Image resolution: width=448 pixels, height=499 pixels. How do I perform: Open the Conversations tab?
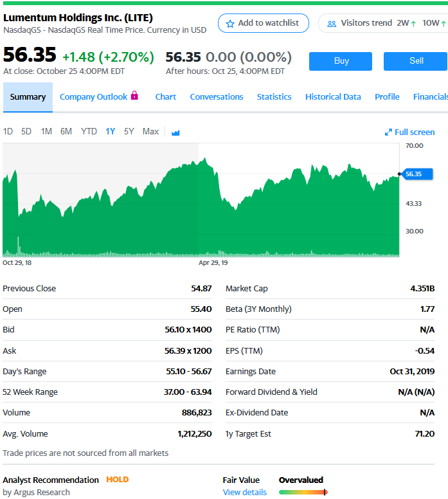217,96
